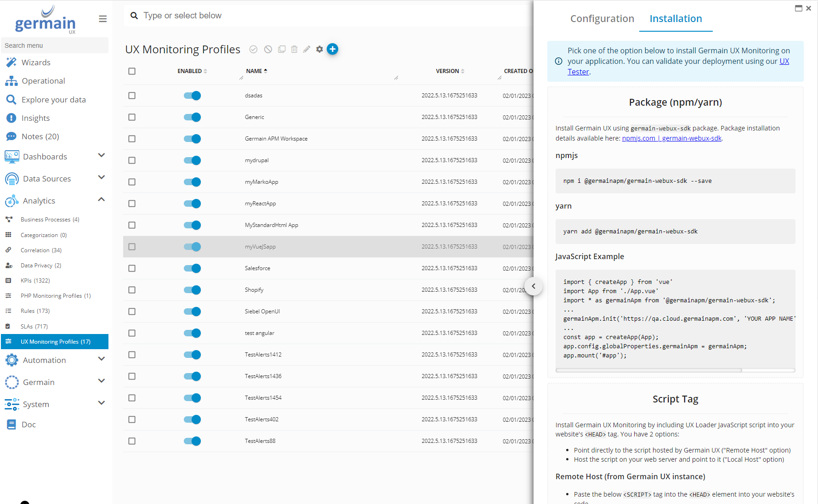Click the JavaScript example horizontal scrollbar

pyautogui.click(x=648, y=370)
